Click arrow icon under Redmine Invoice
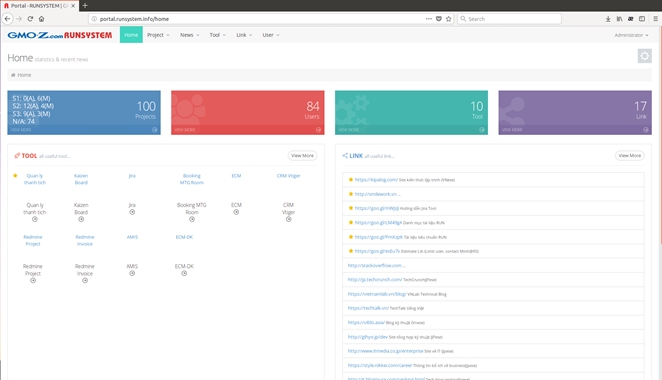The image size is (662, 380). pos(85,280)
